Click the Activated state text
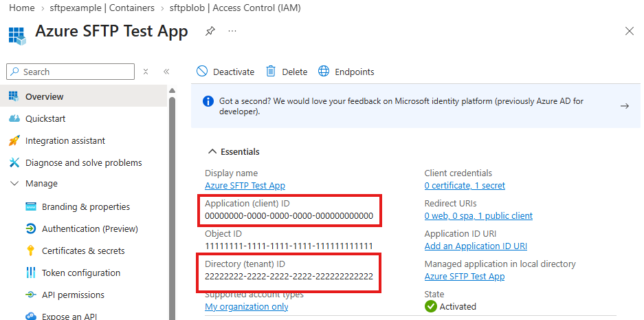This screenshot has height=320, width=644. pyautogui.click(x=458, y=307)
